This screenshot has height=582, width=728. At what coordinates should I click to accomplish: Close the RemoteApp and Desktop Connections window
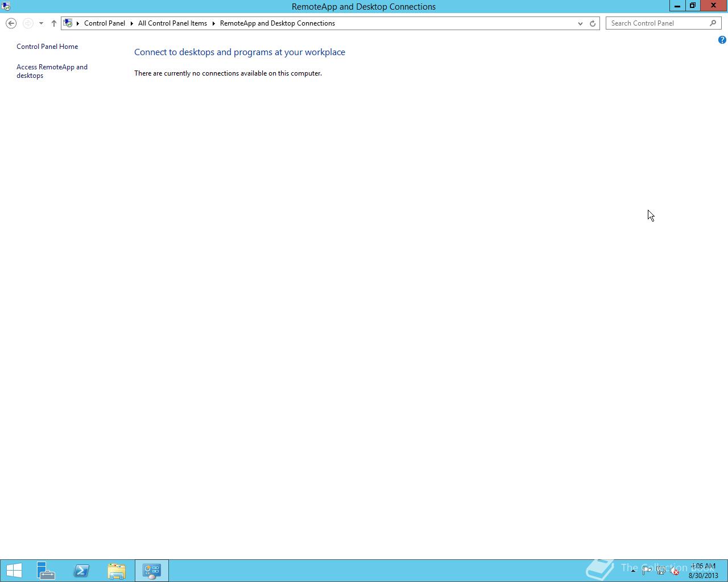[713, 6]
